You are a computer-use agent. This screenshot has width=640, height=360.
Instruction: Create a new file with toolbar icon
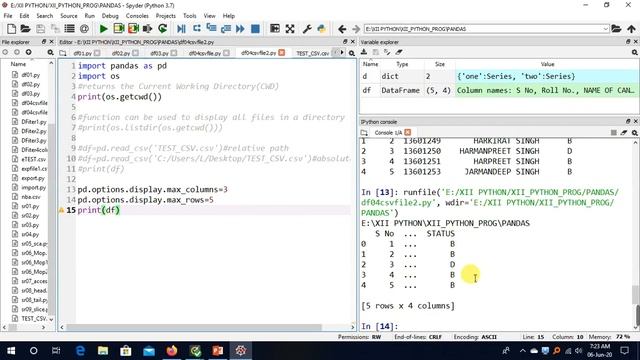click(x=11, y=29)
